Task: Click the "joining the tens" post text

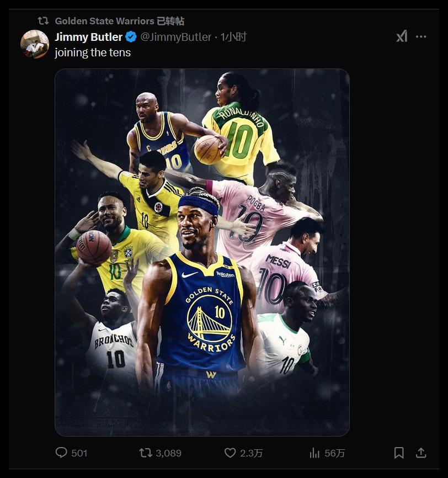Action: click(93, 53)
